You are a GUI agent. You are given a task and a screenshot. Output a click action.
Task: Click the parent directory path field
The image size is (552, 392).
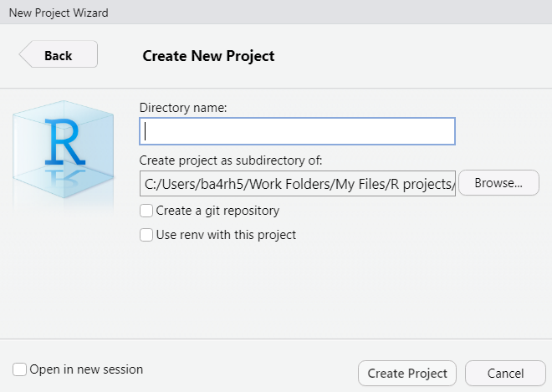pyautogui.click(x=298, y=183)
